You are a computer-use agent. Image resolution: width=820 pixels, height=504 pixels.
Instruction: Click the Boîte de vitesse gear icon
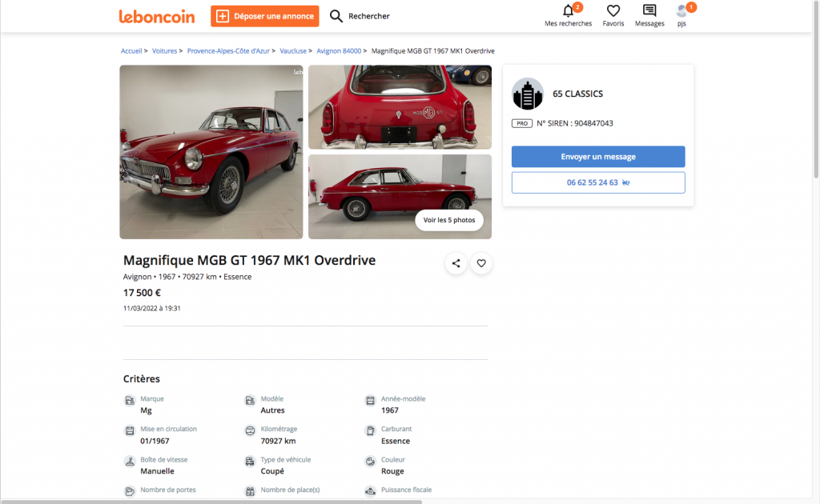pyautogui.click(x=129, y=461)
